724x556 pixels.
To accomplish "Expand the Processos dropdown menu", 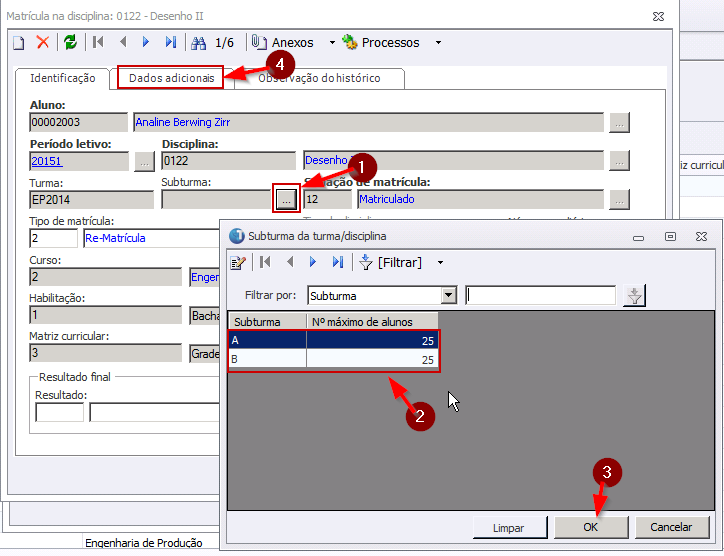I will point(438,43).
